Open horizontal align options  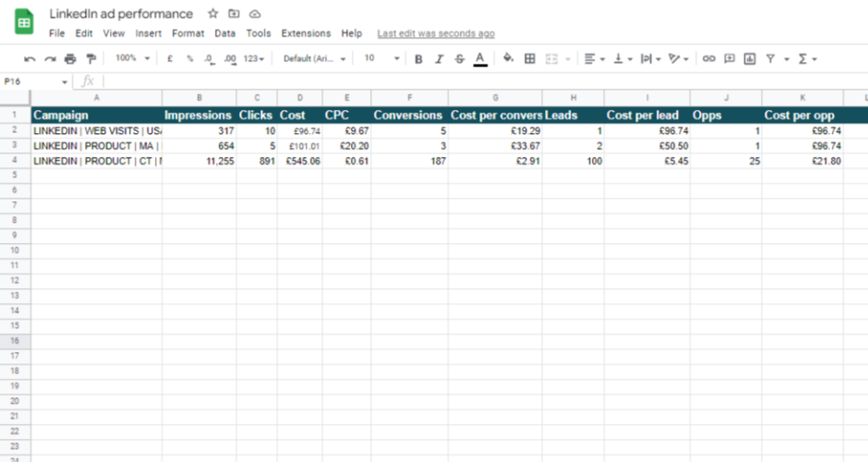[595, 59]
